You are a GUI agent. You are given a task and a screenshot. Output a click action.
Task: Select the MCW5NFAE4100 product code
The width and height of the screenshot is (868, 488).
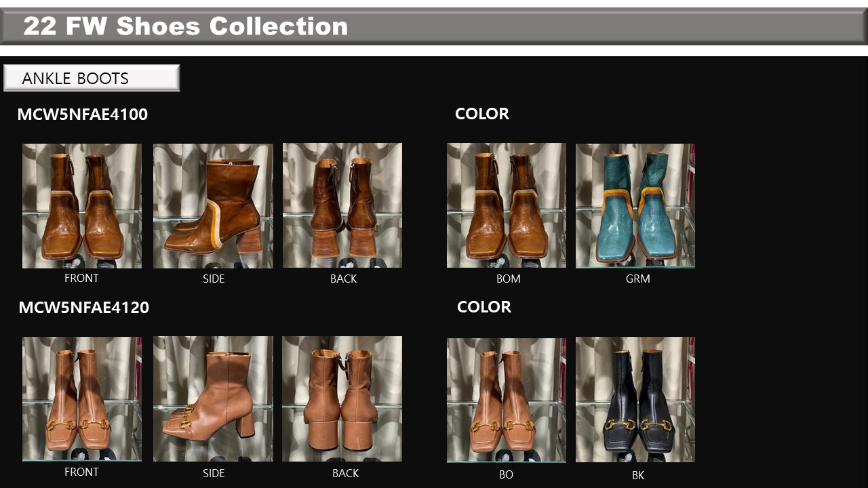pos(83,115)
